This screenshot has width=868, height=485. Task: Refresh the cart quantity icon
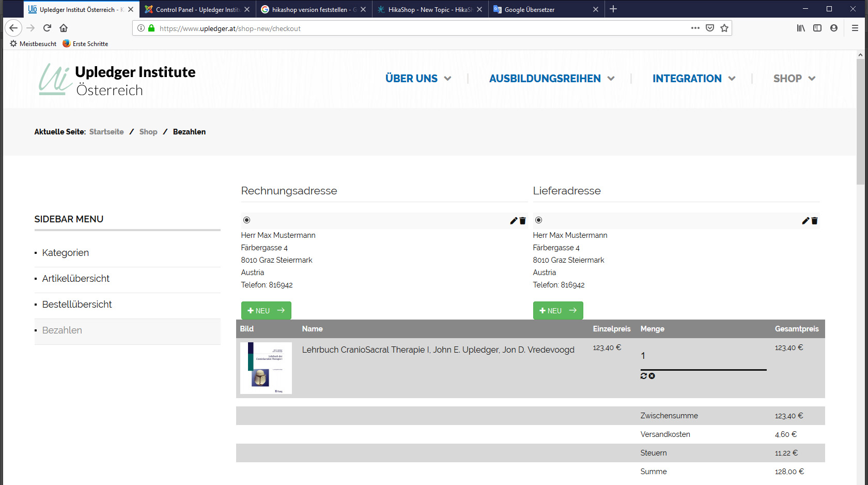coord(644,376)
